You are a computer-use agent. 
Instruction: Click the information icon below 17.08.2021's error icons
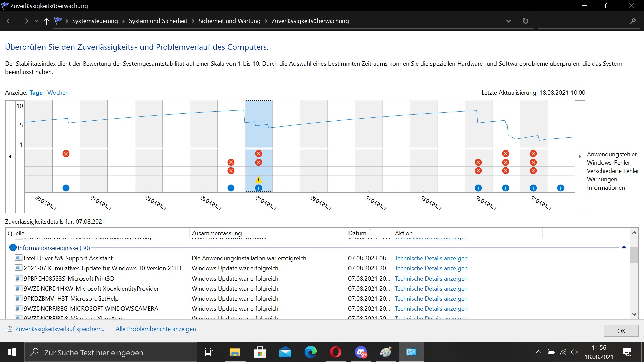coord(533,188)
